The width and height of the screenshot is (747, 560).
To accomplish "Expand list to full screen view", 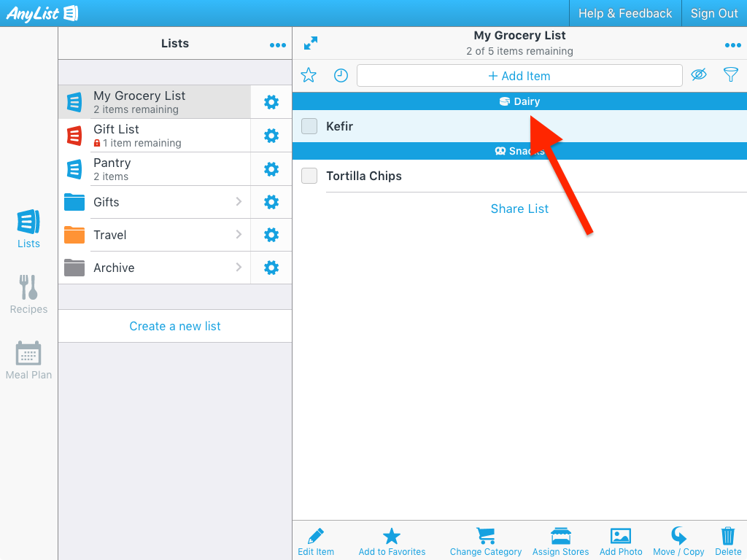I will pos(311,44).
